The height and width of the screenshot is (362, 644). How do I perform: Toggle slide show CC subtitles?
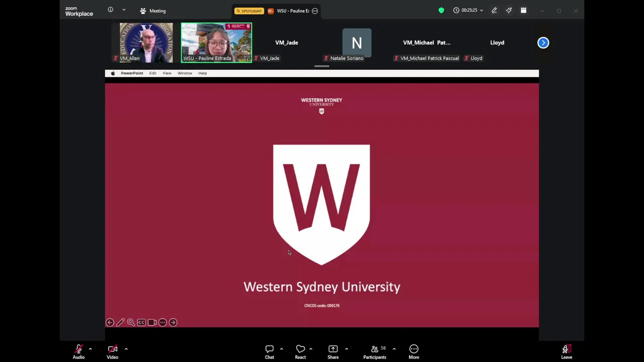[x=141, y=322]
